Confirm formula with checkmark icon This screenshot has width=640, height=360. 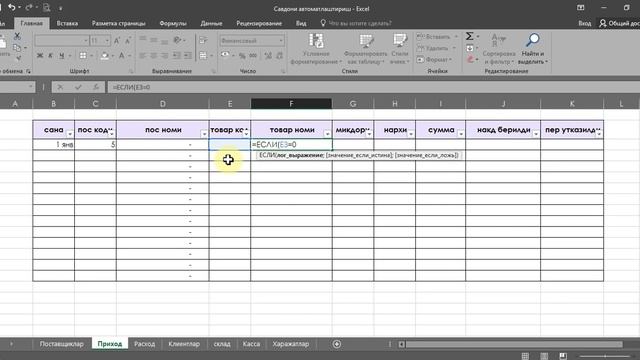point(78,87)
